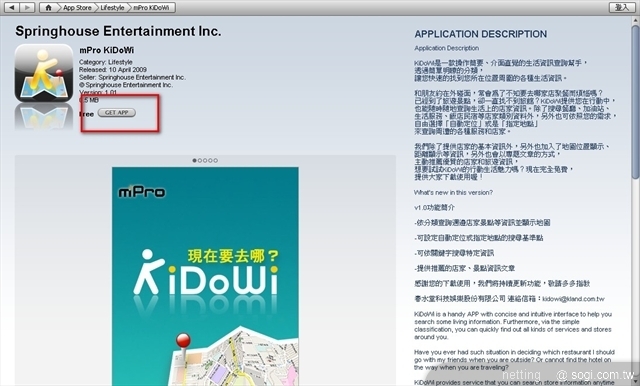640x386 pixels.
Task: Click the GET APP button
Action: (117, 113)
